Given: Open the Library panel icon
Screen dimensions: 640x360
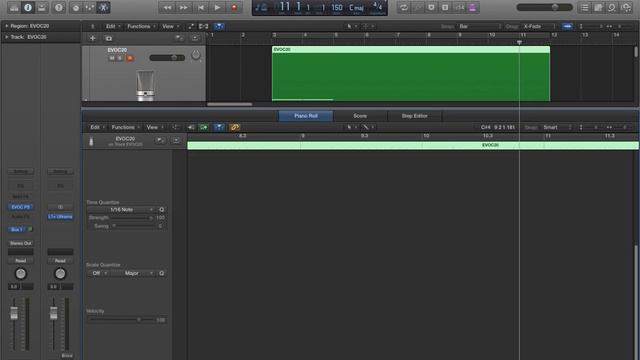Looking at the screenshot, I should [14, 7].
